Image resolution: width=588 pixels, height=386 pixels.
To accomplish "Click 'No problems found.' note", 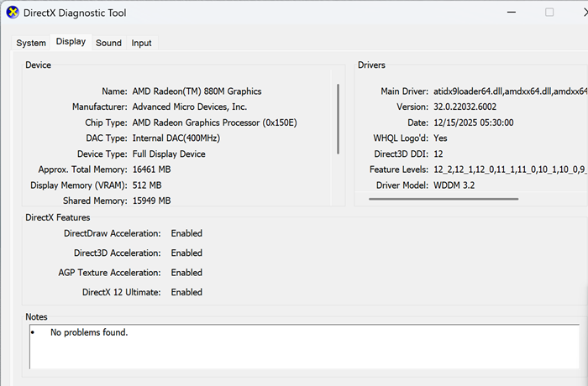I will coord(89,332).
